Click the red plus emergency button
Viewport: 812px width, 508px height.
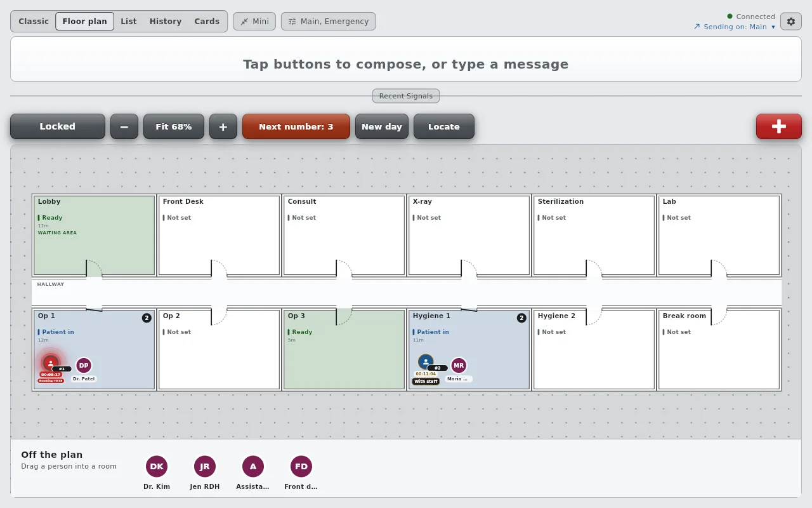point(779,126)
